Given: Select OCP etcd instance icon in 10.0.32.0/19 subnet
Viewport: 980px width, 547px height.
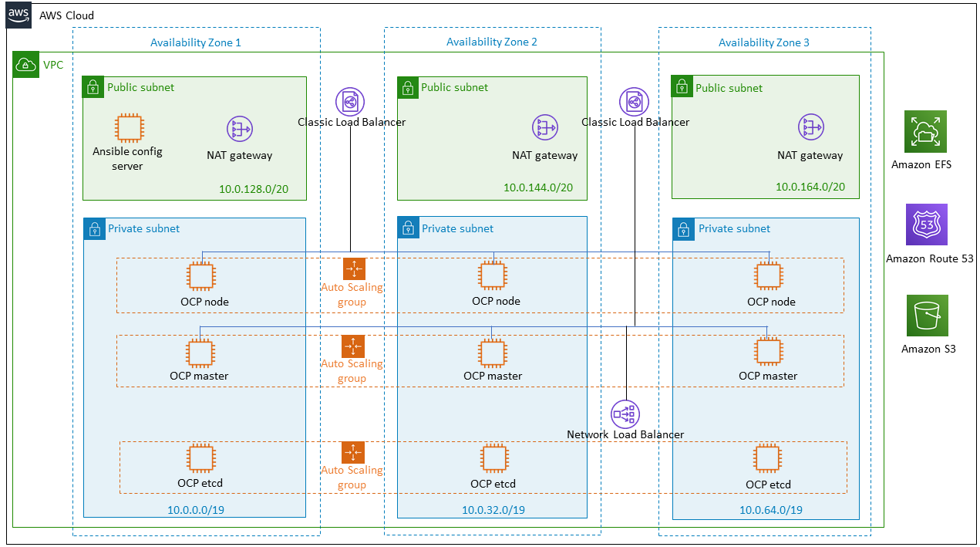Looking at the screenshot, I should [493, 458].
